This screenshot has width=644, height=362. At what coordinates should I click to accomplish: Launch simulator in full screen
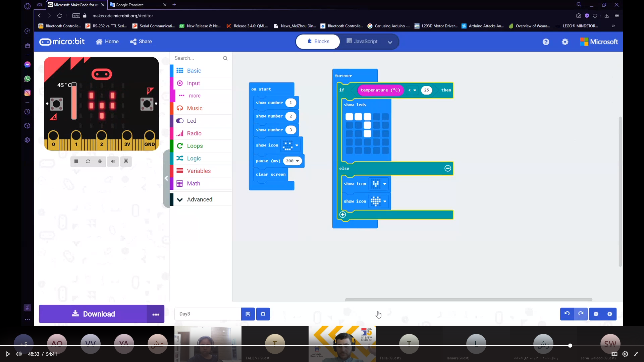(126, 161)
